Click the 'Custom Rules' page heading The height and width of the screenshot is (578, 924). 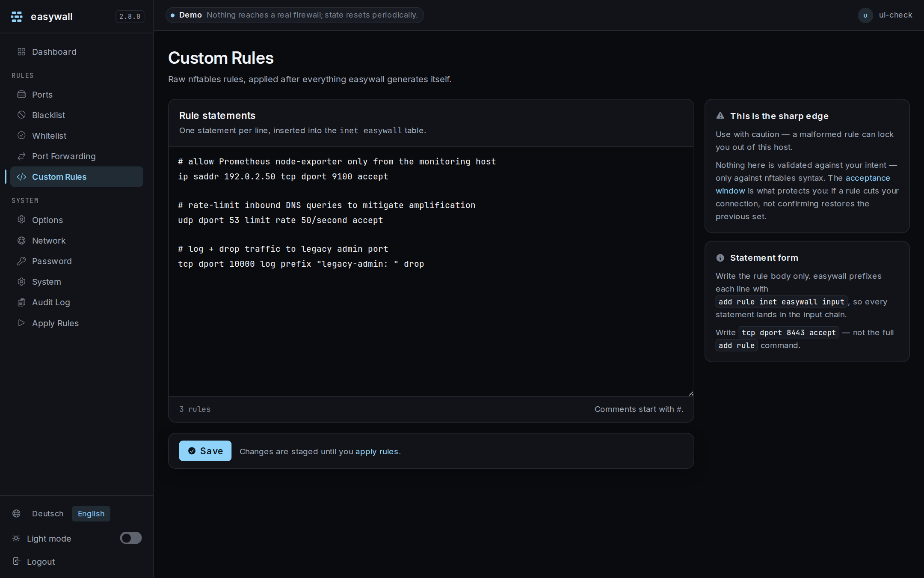[221, 58]
